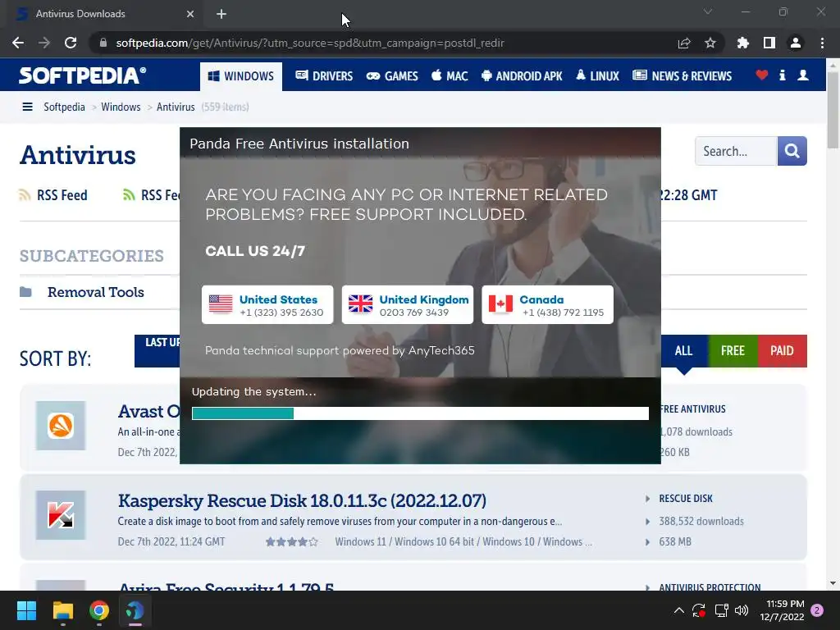The image size is (840, 630).
Task: Open File Explorer from taskbar
Action: tap(62, 610)
